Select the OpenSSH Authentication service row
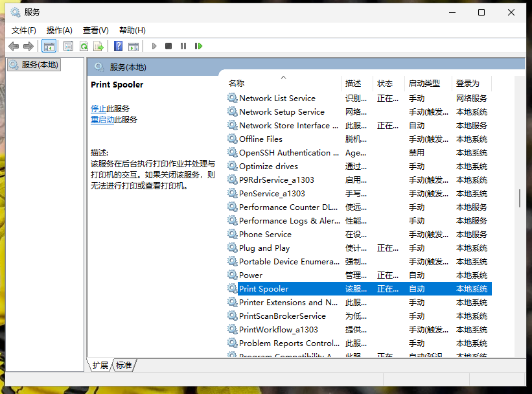Image resolution: width=532 pixels, height=394 pixels. (x=359, y=153)
